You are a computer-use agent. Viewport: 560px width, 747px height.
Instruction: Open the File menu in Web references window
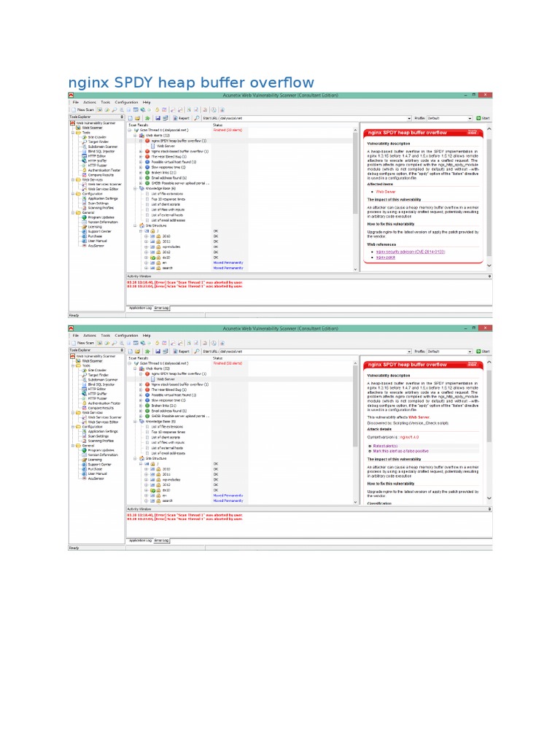pyautogui.click(x=76, y=102)
